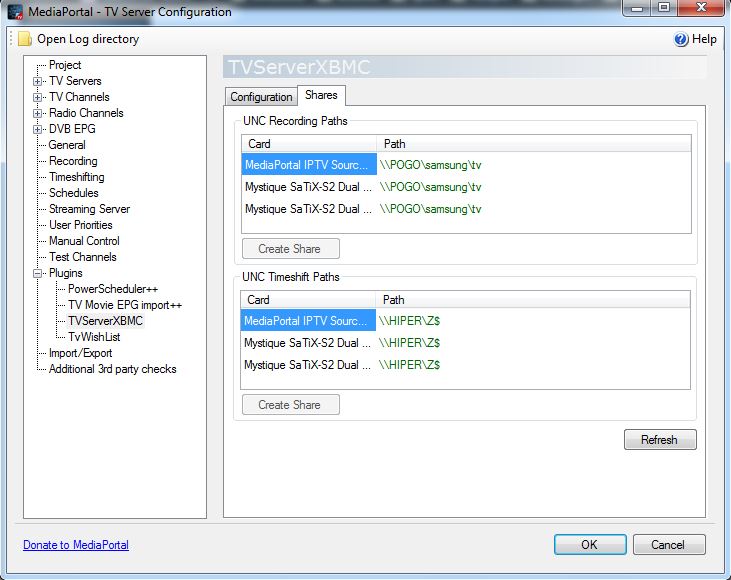
Task: Click the Help toolbar label
Action: [704, 39]
